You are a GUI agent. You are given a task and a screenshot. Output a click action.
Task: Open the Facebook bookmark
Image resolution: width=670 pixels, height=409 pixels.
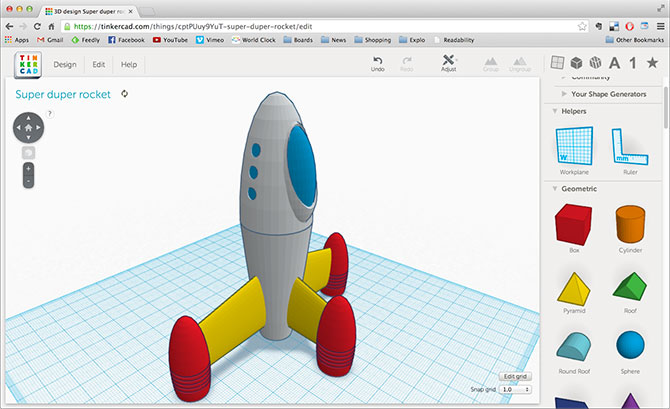[126, 40]
